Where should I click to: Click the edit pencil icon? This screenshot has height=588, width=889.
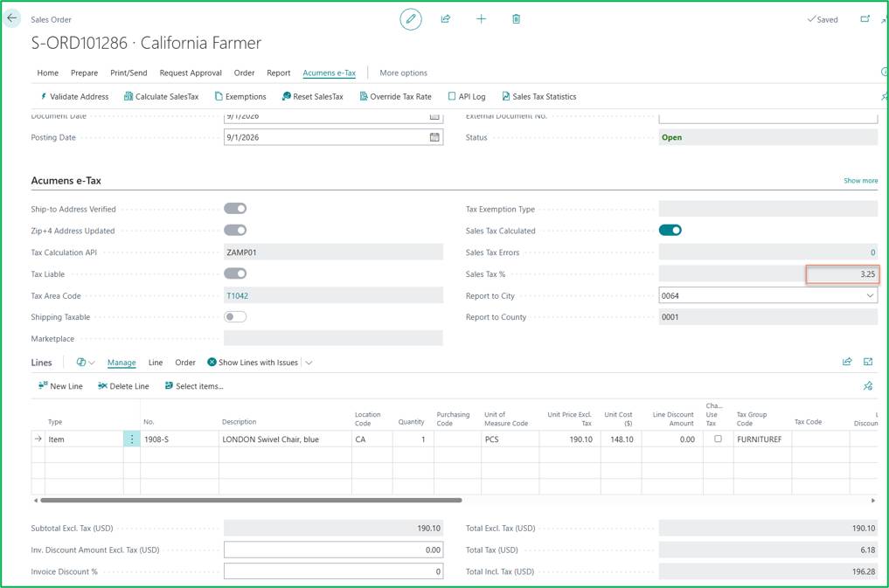(x=411, y=19)
